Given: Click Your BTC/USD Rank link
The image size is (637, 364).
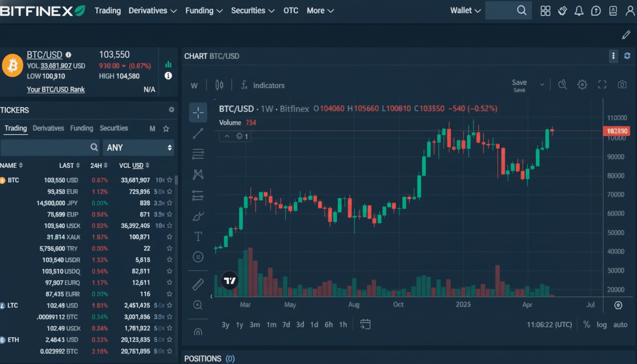Looking at the screenshot, I should coord(56,89).
